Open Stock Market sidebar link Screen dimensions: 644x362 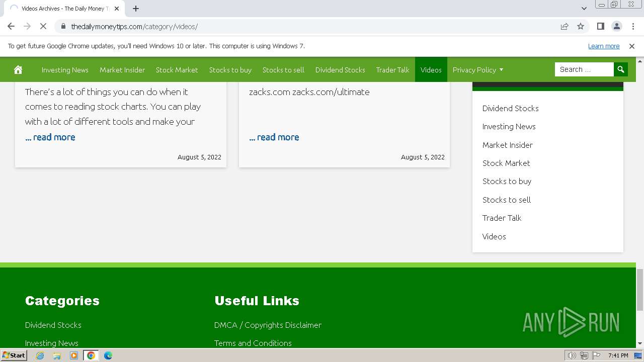(506, 163)
